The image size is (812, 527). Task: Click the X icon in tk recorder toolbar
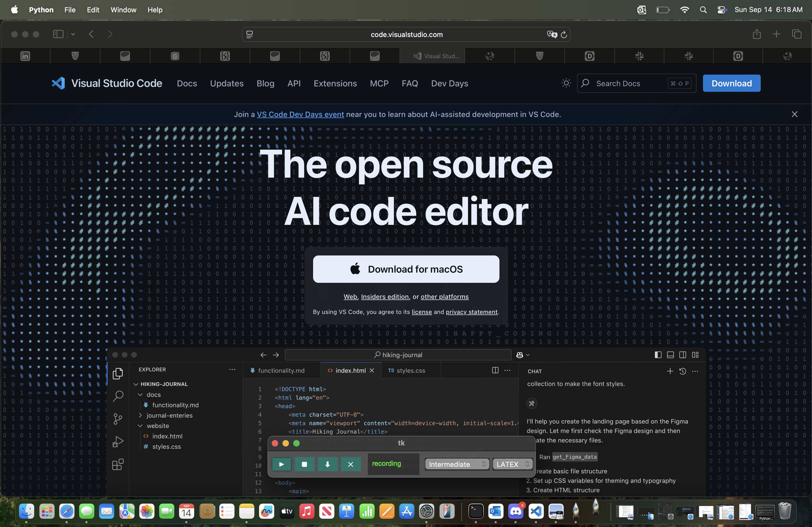(x=350, y=464)
